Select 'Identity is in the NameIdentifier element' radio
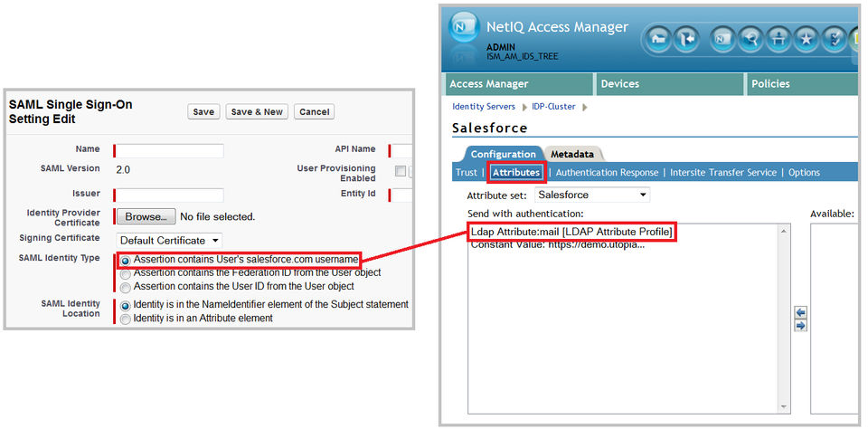The image size is (868, 429). [126, 305]
